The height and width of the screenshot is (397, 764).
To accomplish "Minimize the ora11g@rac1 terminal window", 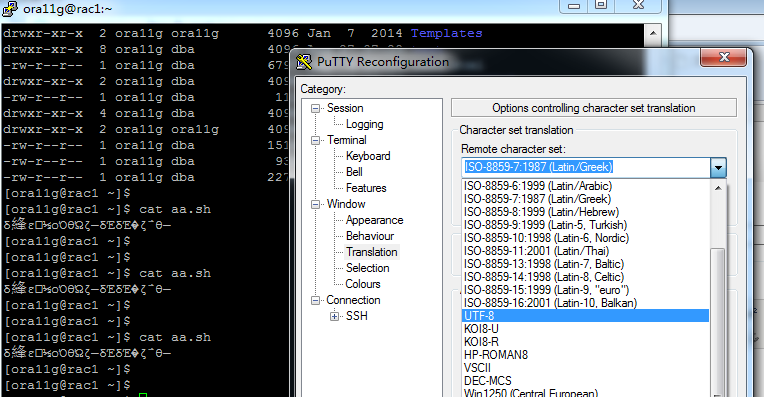I will click(574, 6).
